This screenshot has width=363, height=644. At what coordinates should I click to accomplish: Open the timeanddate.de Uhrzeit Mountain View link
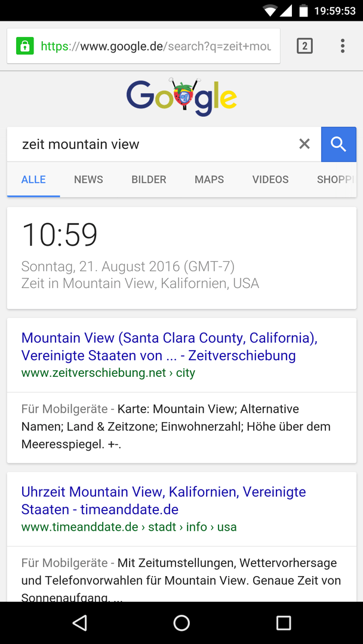164,501
